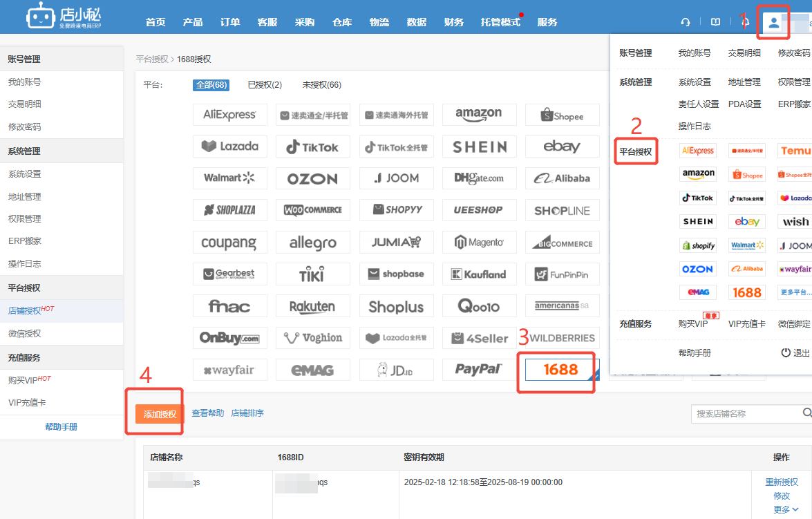Click 平台授权 heading in dropdown panel
This screenshot has height=519, width=812.
click(x=636, y=152)
